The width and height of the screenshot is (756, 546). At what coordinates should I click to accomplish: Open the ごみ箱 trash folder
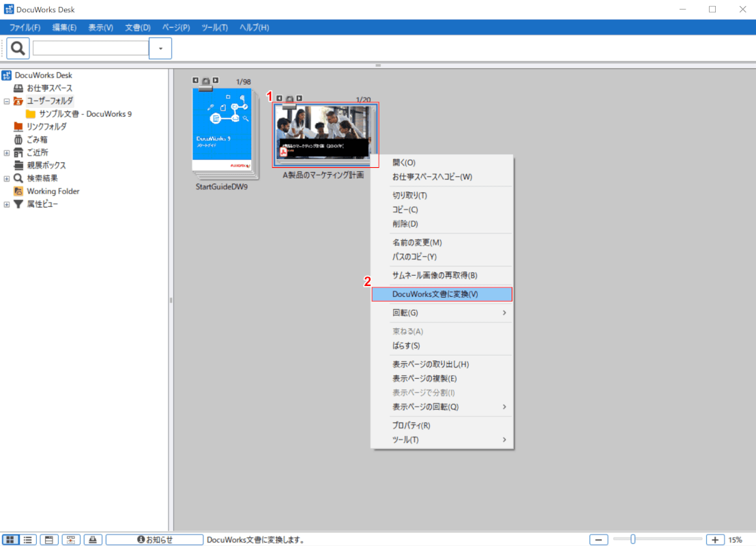pyautogui.click(x=38, y=139)
